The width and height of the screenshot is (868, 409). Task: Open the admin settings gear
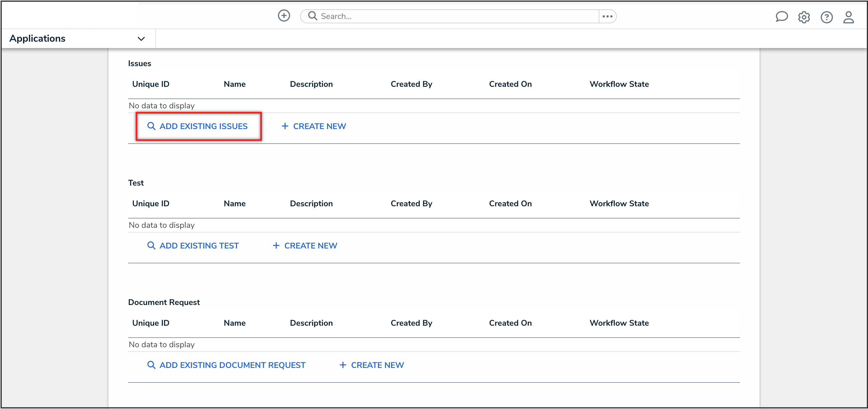click(x=804, y=17)
